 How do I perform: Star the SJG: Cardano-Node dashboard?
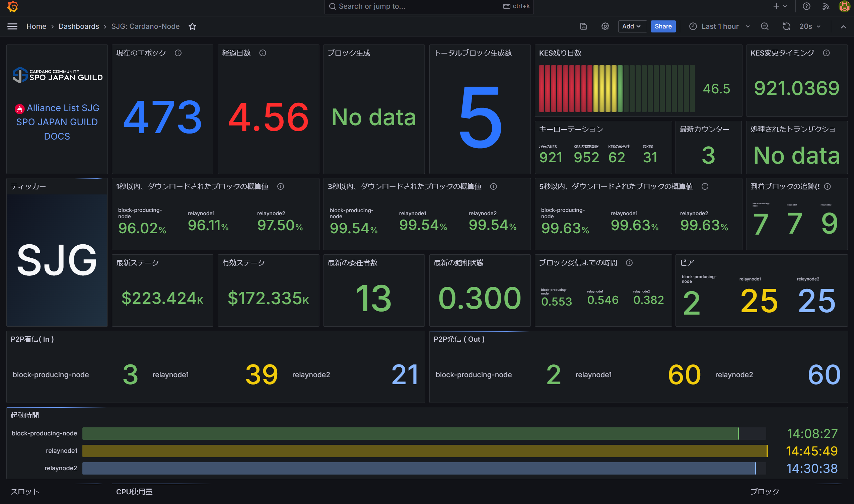[x=192, y=26]
